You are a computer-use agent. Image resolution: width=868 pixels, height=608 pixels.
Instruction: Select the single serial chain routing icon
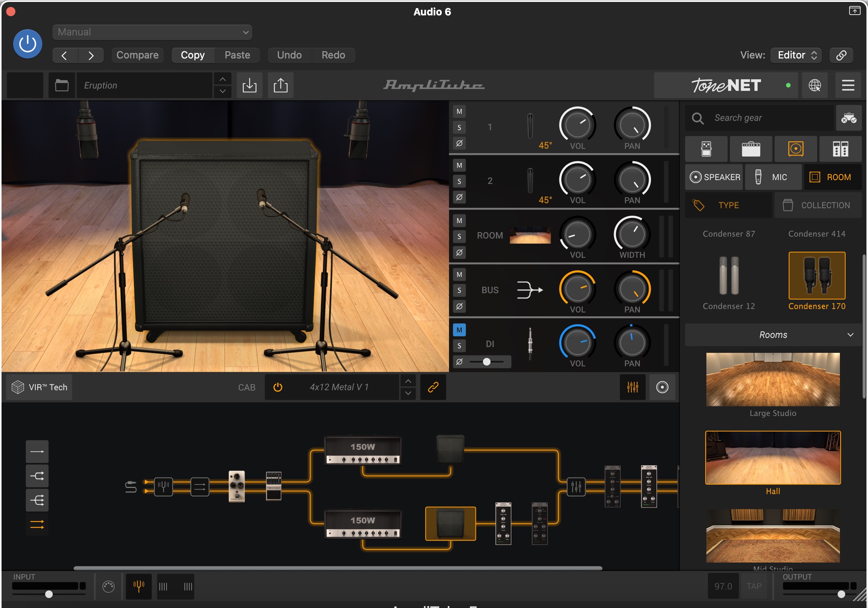coord(37,451)
